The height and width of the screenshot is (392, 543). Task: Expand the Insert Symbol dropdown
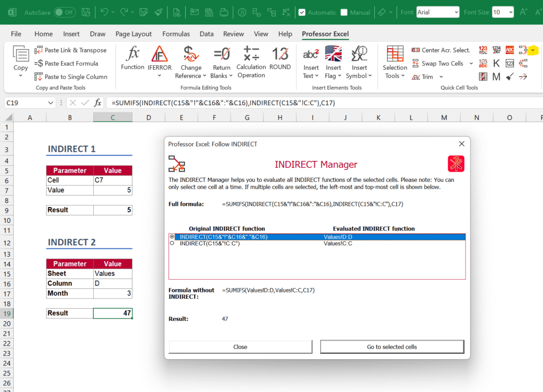pos(370,76)
